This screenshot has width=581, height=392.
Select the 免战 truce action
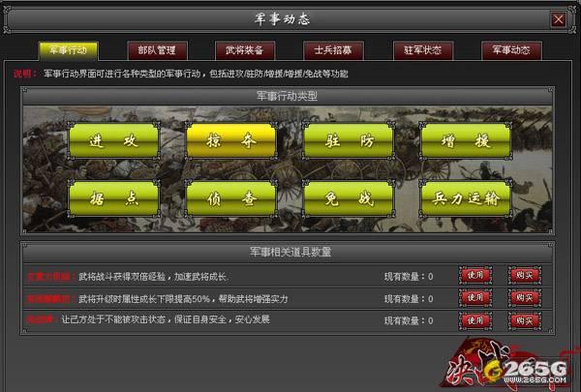pos(349,198)
